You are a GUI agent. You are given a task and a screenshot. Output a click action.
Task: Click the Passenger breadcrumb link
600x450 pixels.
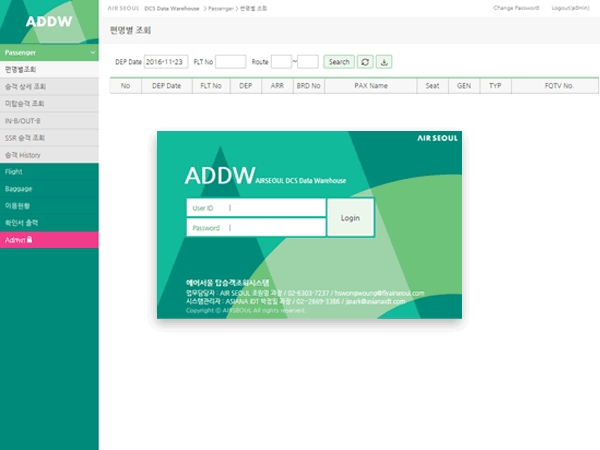click(221, 8)
